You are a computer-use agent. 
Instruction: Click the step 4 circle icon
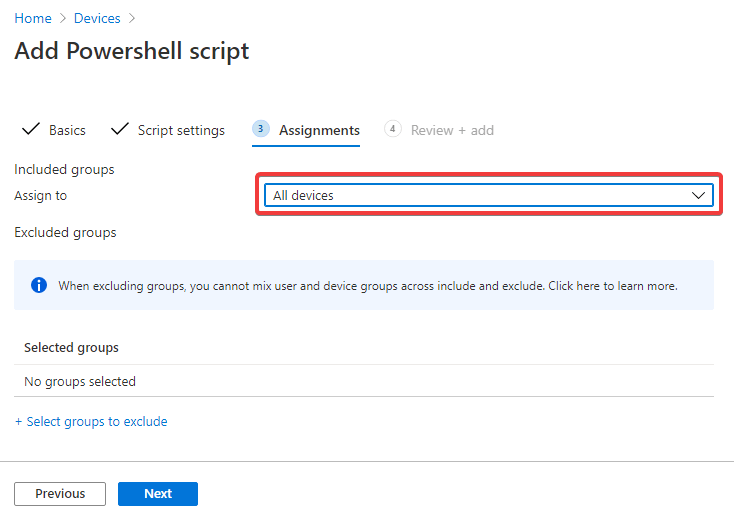[393, 129]
